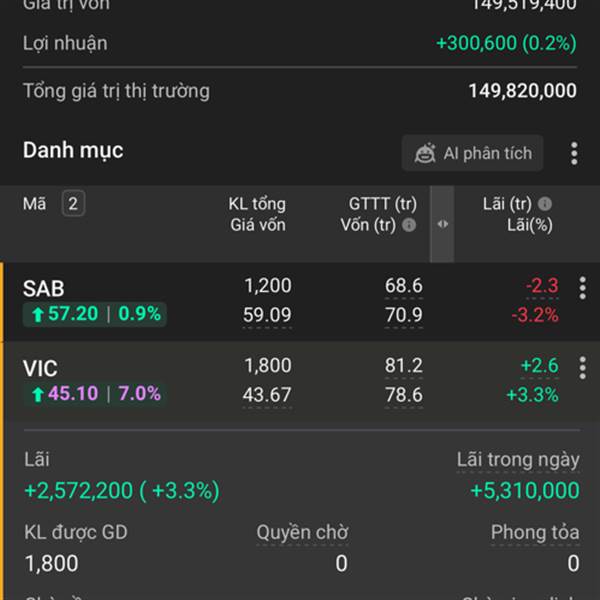Tap the info icon next to Vốn (tr)
Viewport: 600px width, 600px height.
[409, 225]
